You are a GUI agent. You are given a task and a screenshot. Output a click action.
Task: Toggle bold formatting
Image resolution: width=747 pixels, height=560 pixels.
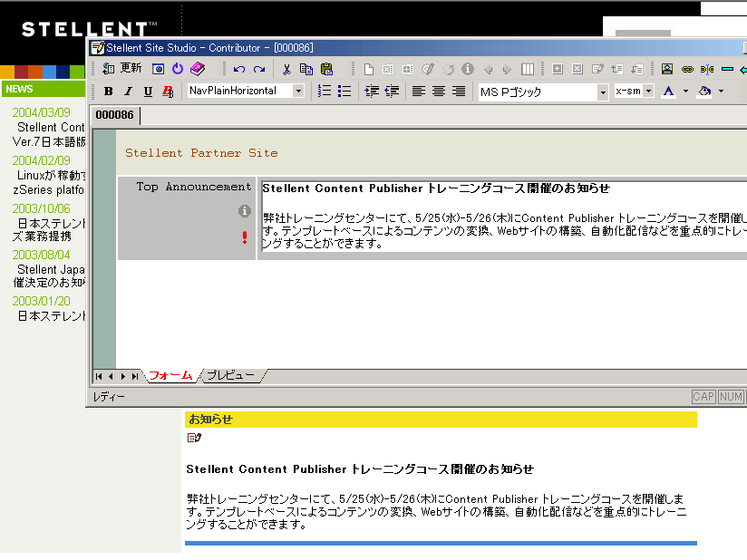tap(109, 91)
